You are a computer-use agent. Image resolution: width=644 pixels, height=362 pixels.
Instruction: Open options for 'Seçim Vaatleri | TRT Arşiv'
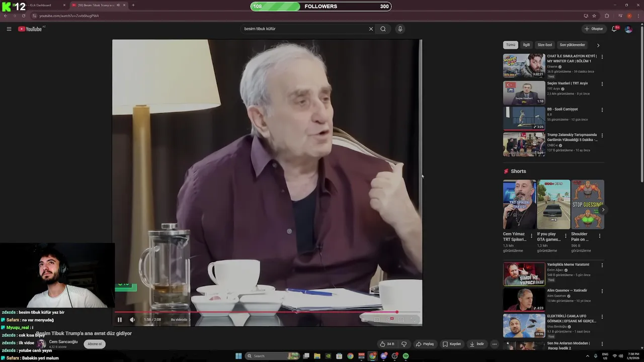pos(602,84)
